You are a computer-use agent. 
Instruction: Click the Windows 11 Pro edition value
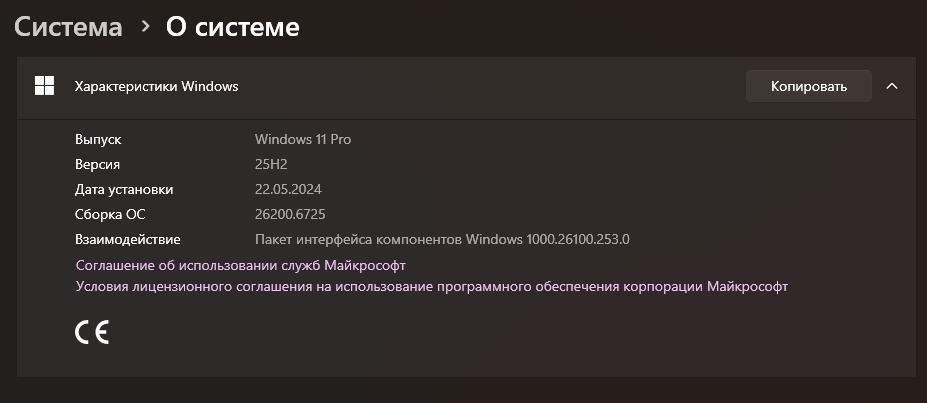pyautogui.click(x=303, y=139)
